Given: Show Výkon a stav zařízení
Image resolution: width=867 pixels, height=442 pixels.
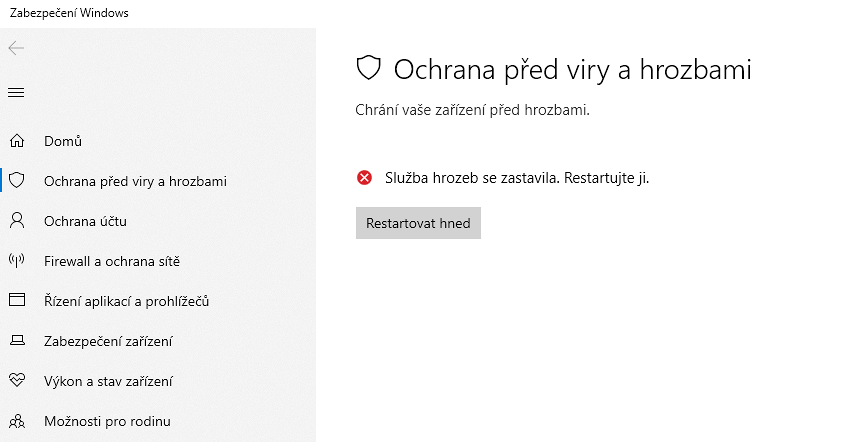Looking at the screenshot, I should pos(108,381).
